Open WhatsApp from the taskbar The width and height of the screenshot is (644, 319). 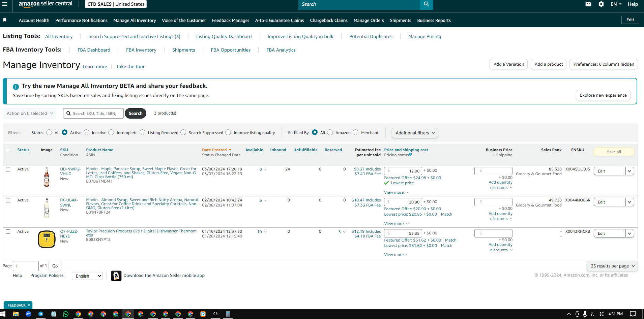point(66,314)
